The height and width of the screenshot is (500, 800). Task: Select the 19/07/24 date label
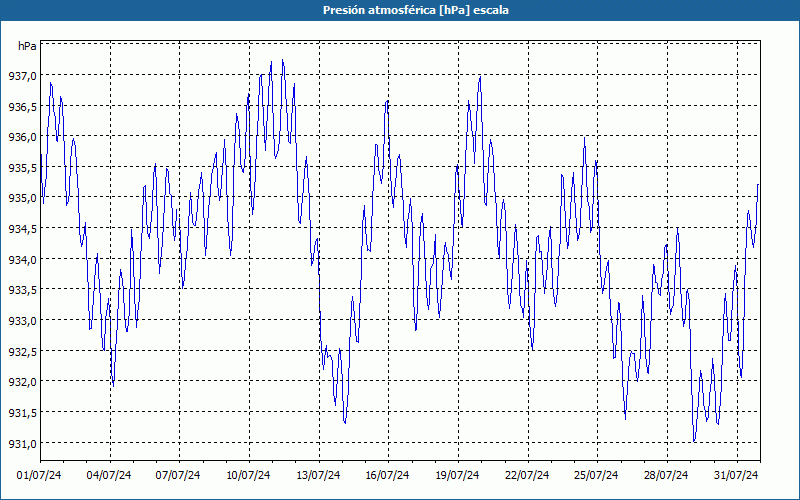click(x=457, y=475)
